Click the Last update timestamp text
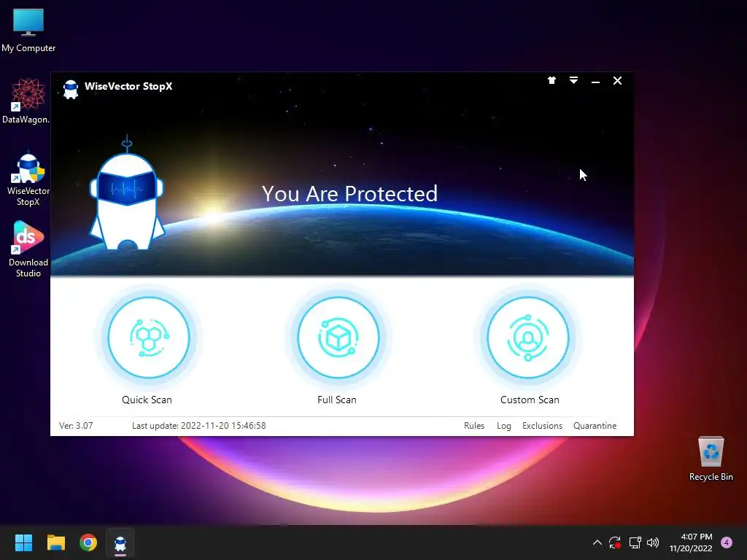The image size is (747, 560). (x=198, y=426)
